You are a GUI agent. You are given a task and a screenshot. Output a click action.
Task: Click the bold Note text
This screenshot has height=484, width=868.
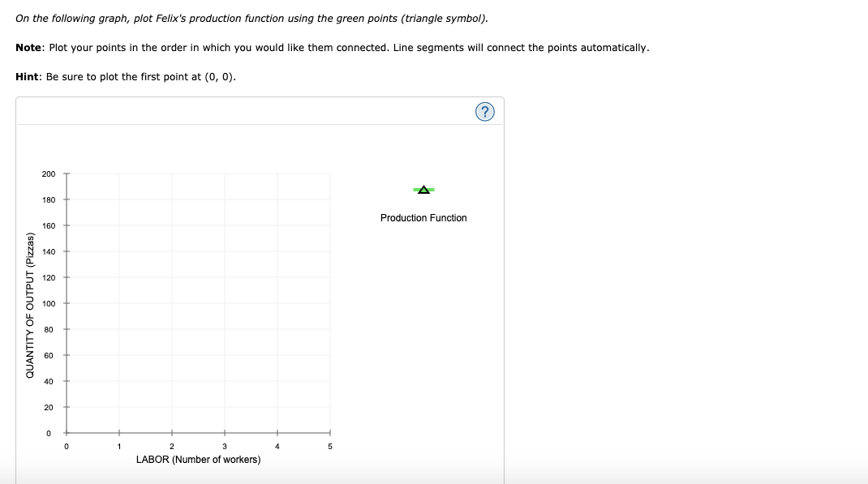coord(27,47)
